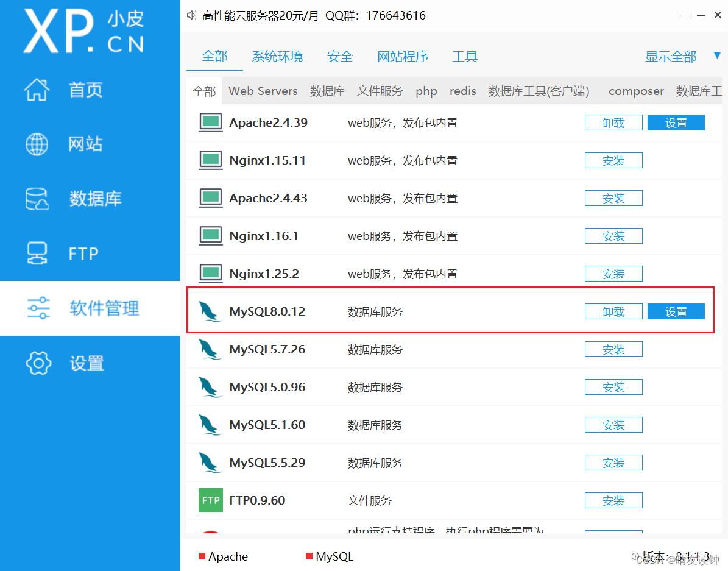Install FTP0.9.60 with 安装
The height and width of the screenshot is (571, 728).
[613, 500]
